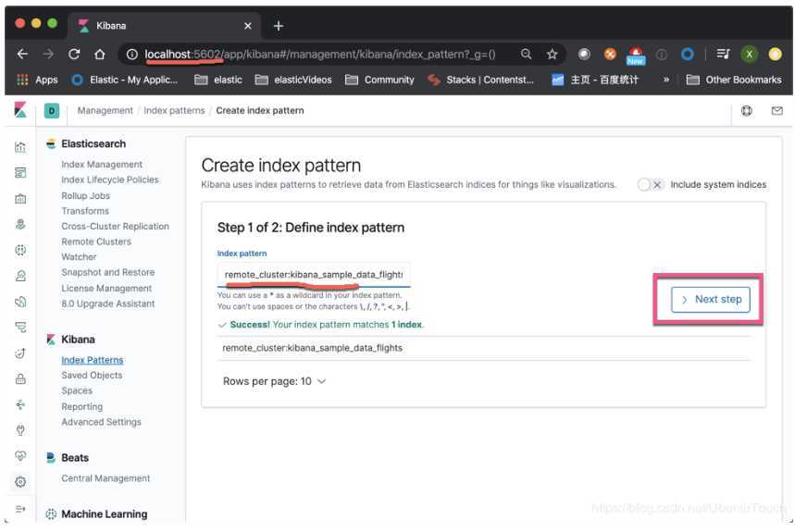795x532 pixels.
Task: Go to Management breadcrumb
Action: [105, 110]
